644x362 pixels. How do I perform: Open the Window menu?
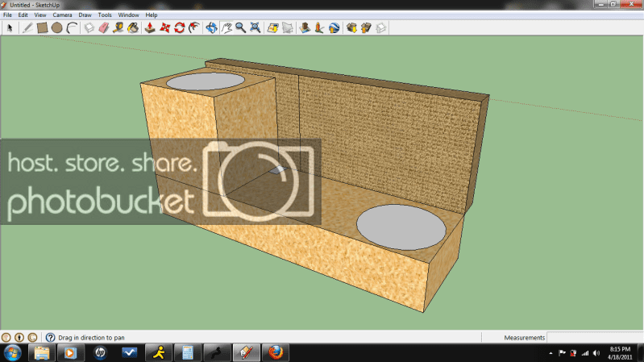(x=128, y=15)
